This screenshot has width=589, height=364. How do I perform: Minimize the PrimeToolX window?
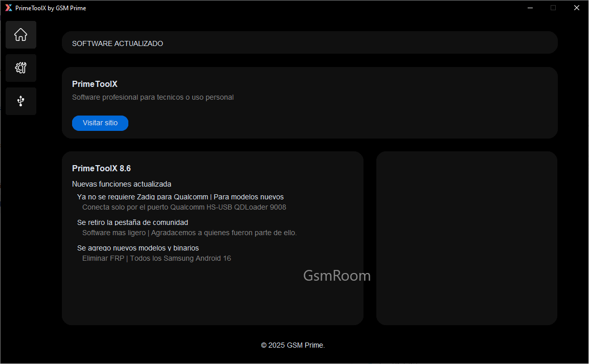tap(530, 8)
